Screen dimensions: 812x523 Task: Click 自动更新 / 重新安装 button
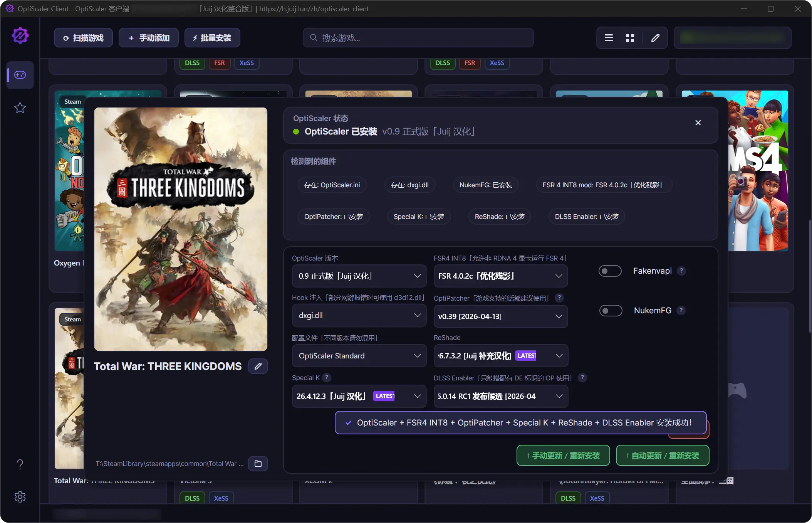click(662, 456)
